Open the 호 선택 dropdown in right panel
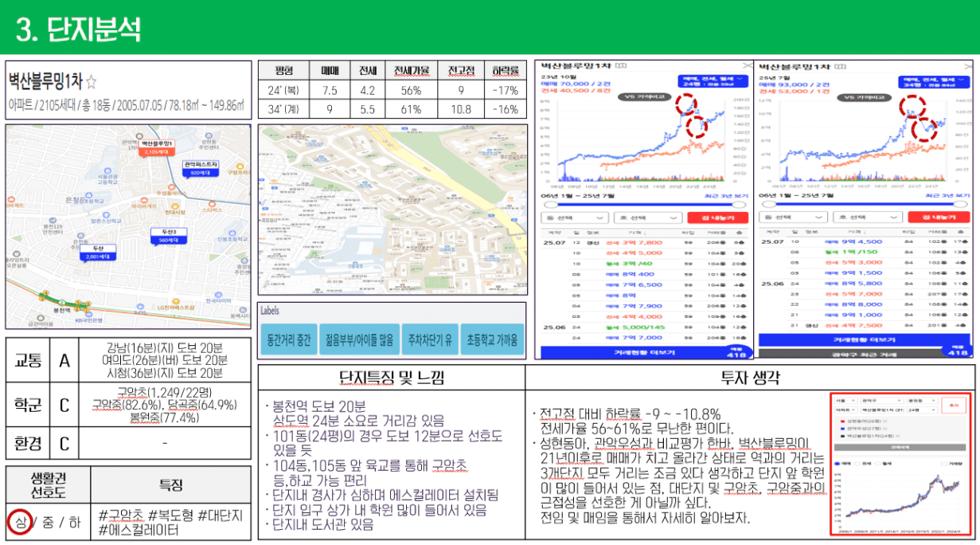This screenshot has width=980, height=545. [x=867, y=218]
